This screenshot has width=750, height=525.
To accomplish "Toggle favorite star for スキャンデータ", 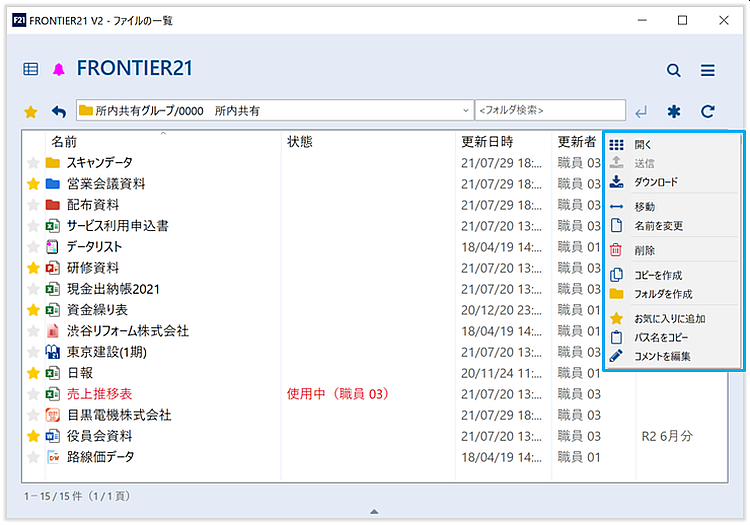I will (x=33, y=163).
